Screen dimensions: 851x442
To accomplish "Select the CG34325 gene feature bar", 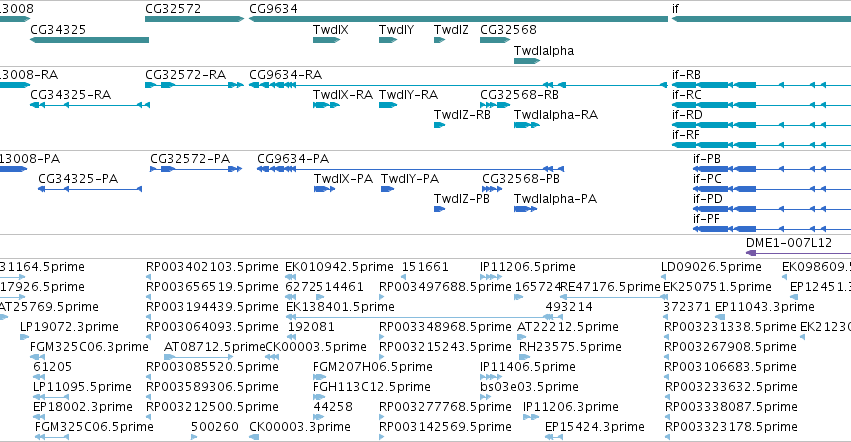I will pyautogui.click(x=89, y=40).
